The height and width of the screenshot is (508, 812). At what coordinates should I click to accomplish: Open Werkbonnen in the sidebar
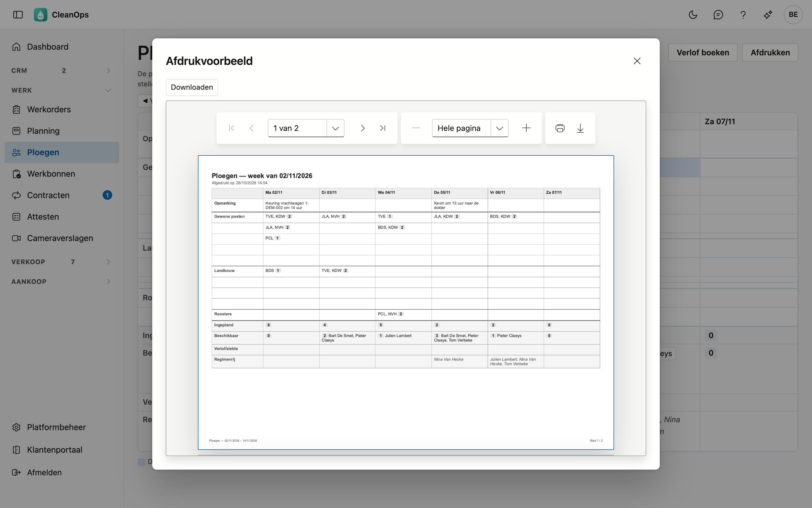(62, 174)
